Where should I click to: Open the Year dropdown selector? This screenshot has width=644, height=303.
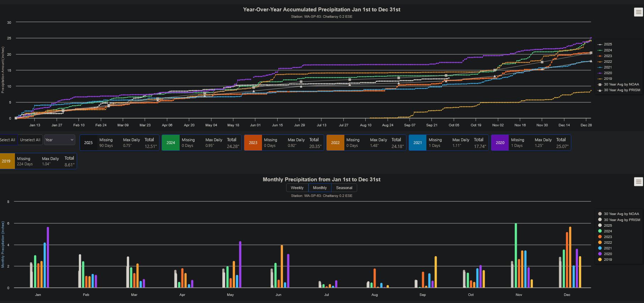coord(59,140)
